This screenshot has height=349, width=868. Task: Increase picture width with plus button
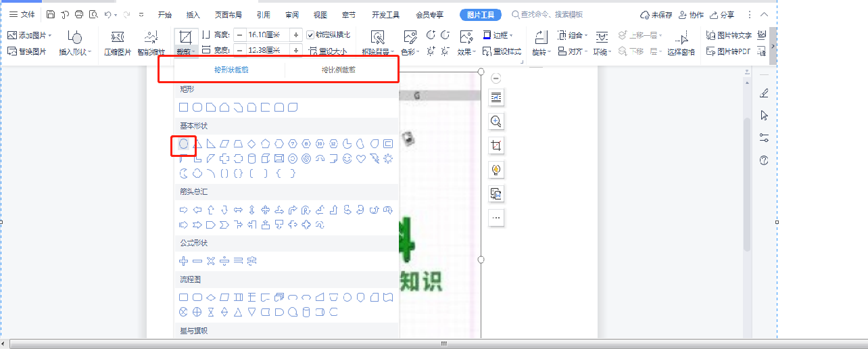pyautogui.click(x=296, y=50)
